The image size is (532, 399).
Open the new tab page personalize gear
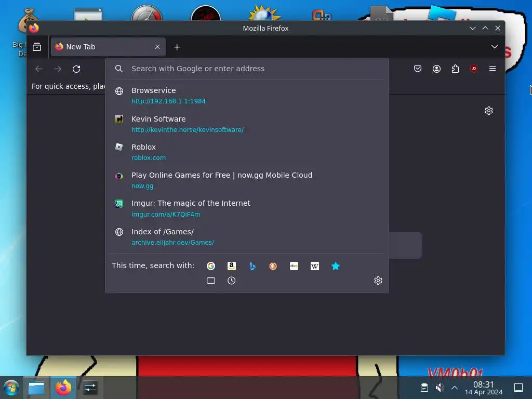488,111
